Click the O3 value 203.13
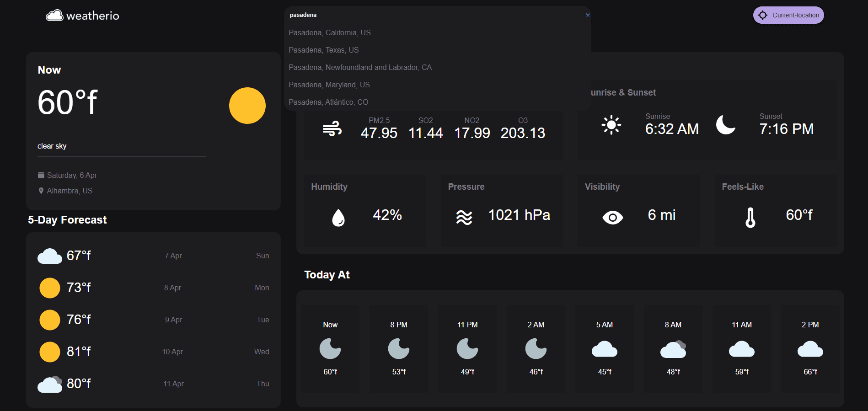868x411 pixels. [523, 133]
